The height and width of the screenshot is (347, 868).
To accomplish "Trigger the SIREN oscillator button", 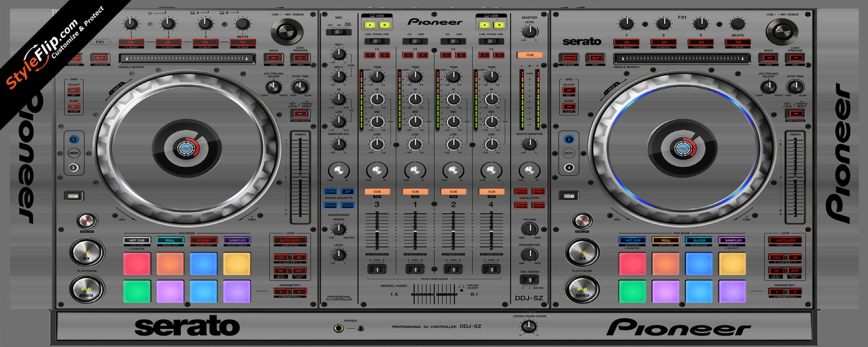I will (521, 206).
